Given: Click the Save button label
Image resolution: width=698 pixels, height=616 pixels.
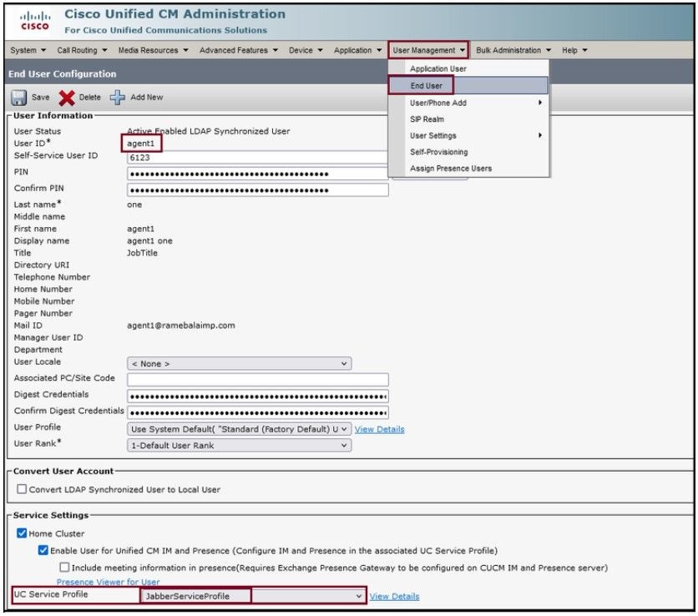Looking at the screenshot, I should (x=41, y=98).
